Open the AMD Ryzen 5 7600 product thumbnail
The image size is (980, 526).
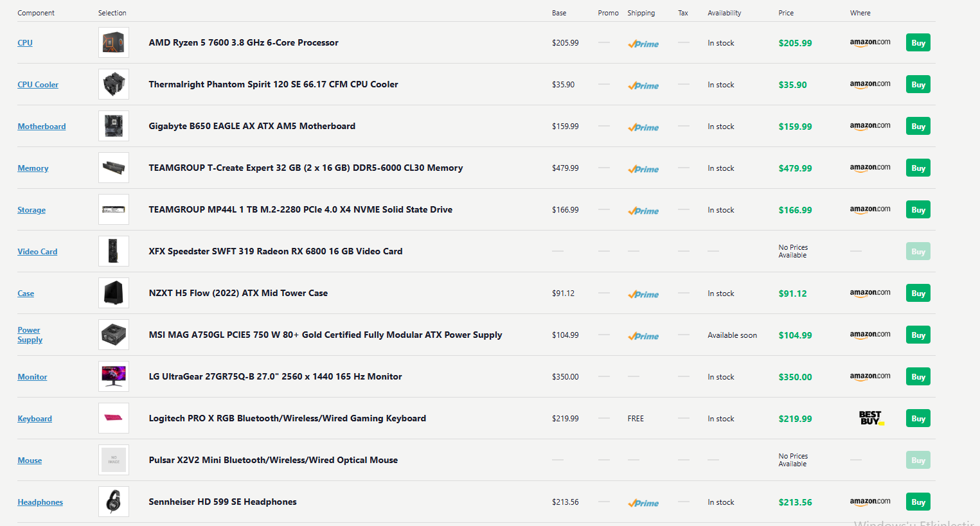point(114,42)
